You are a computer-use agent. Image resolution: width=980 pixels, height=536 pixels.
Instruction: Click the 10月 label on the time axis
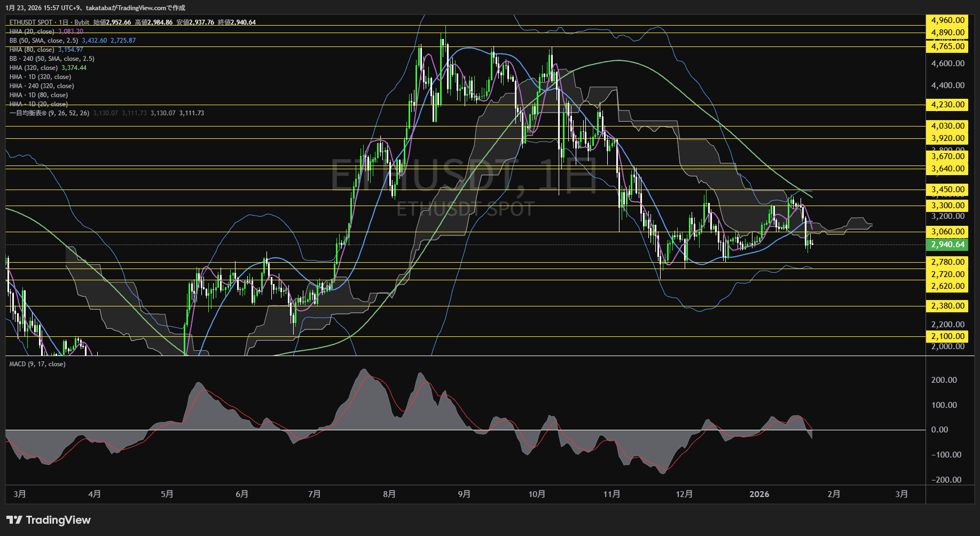537,494
